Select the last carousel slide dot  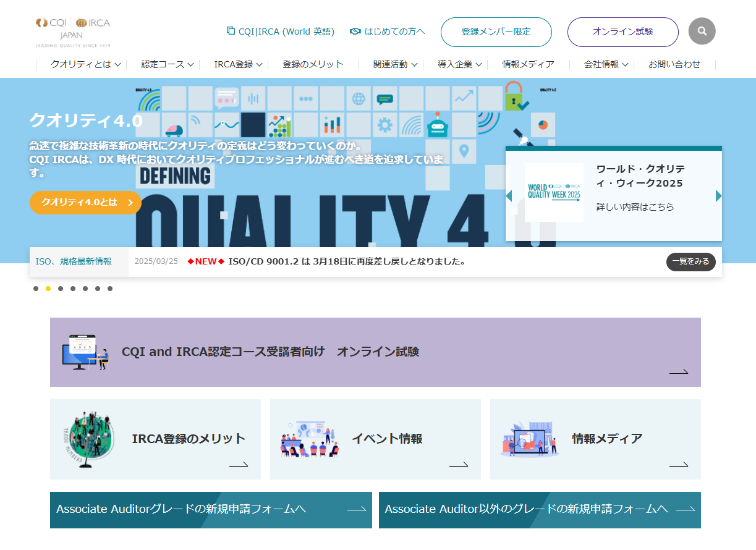(110, 289)
